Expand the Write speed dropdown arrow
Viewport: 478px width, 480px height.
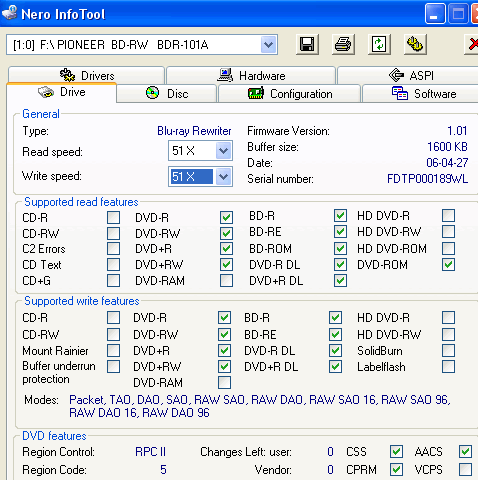coord(223,177)
